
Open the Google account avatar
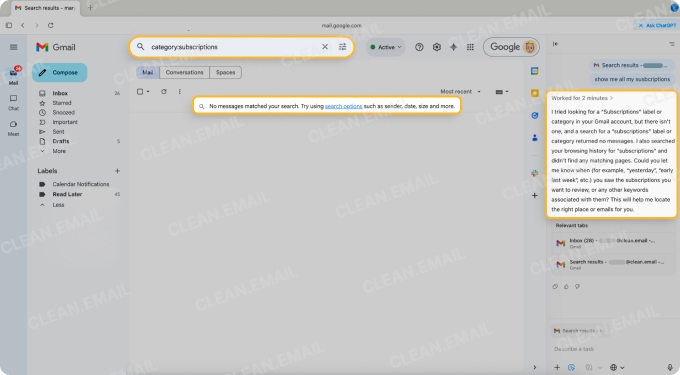coord(530,47)
